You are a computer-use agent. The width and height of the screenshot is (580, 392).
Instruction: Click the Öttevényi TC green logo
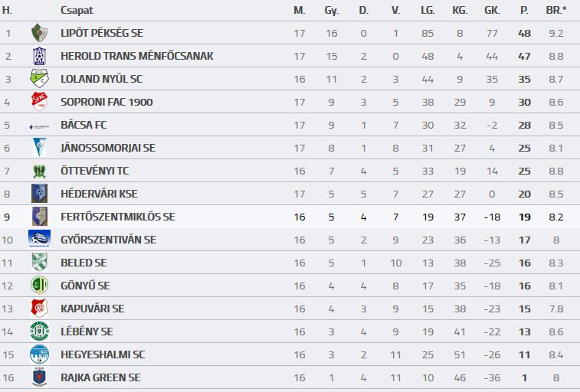39,171
